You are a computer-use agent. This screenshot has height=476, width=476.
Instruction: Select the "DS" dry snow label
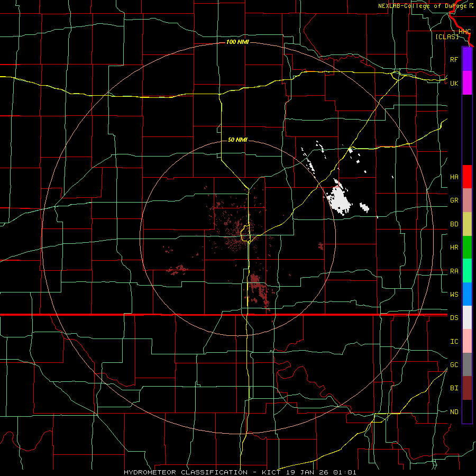454,318
